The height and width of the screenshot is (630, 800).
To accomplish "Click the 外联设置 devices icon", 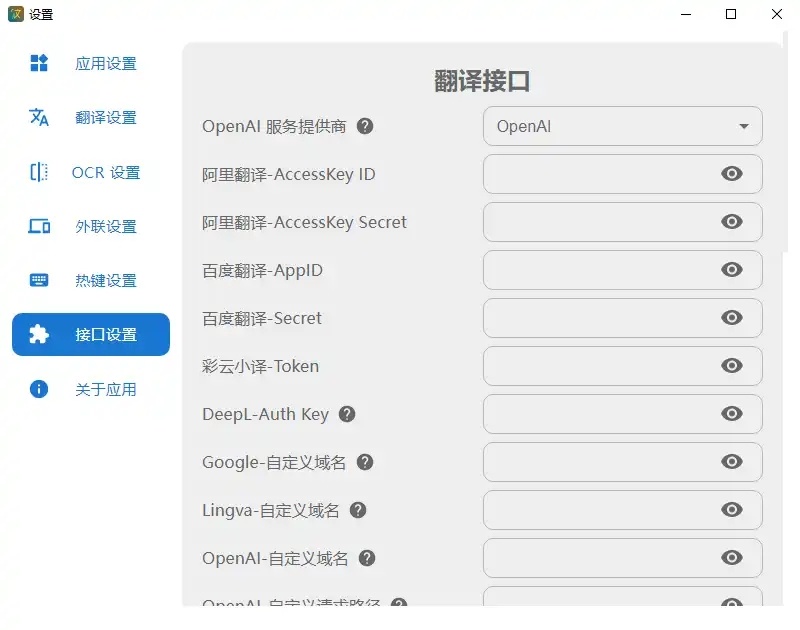I will pyautogui.click(x=39, y=227).
